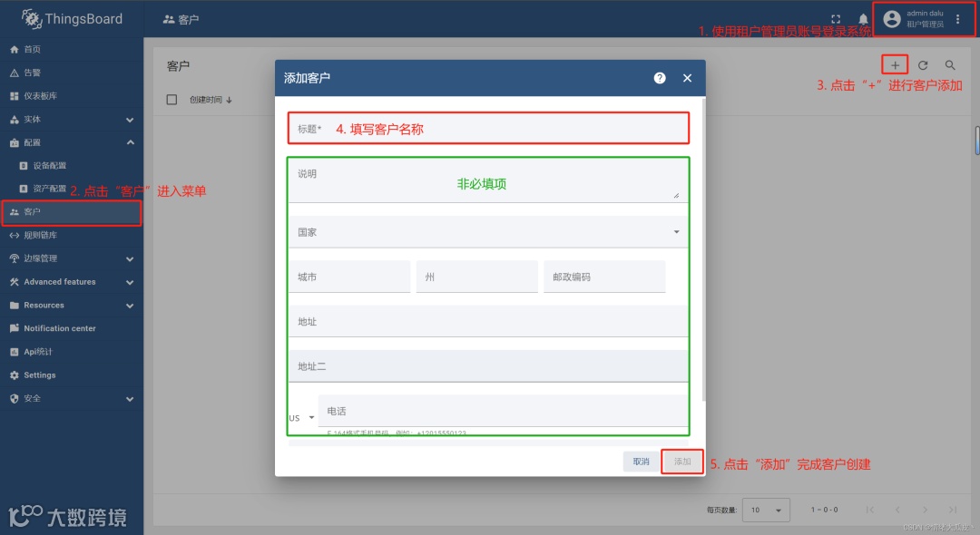This screenshot has width=980, height=535.
Task: Click the search icon on customers toolbar
Action: [x=950, y=64]
